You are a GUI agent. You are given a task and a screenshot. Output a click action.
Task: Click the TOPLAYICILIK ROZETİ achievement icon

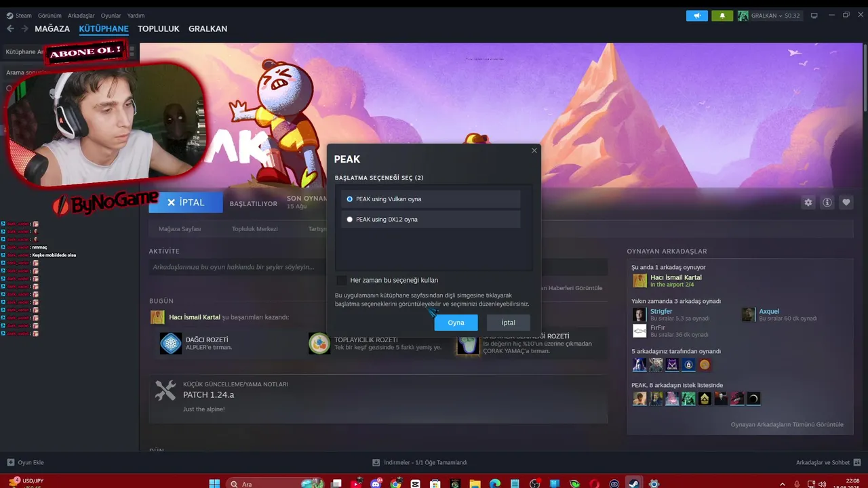319,343
